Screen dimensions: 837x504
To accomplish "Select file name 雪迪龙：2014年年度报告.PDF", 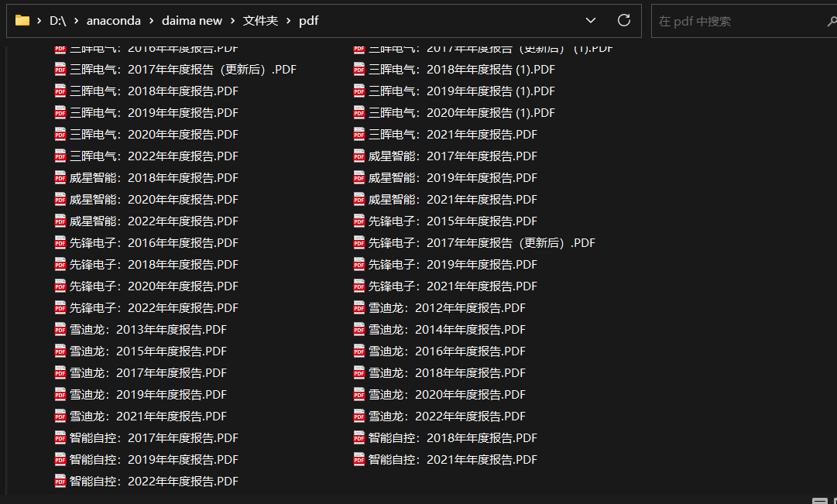I will click(447, 329).
